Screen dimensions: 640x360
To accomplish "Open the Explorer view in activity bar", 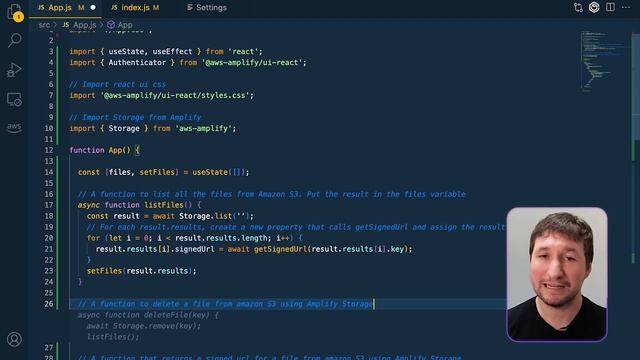I will pos(14,11).
